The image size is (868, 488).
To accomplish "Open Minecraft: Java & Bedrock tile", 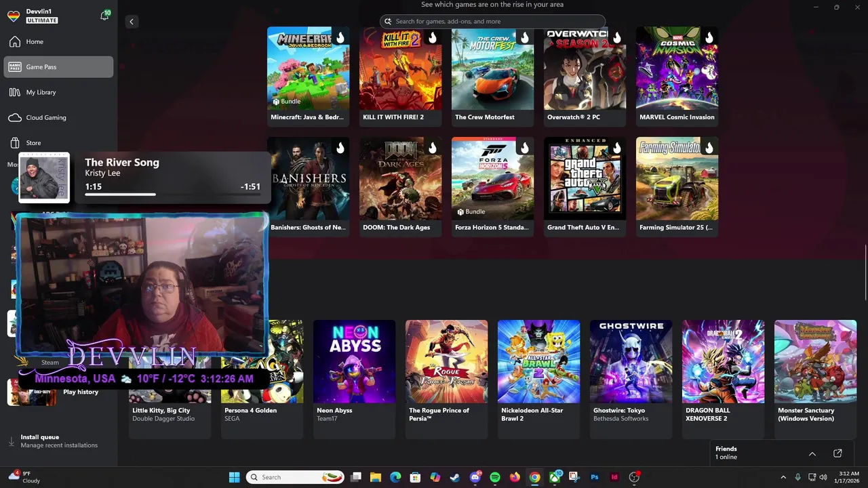I will pyautogui.click(x=309, y=76).
